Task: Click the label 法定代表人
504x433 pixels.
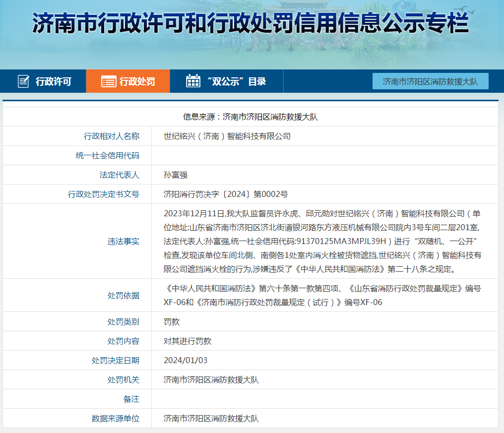Action: click(x=119, y=175)
